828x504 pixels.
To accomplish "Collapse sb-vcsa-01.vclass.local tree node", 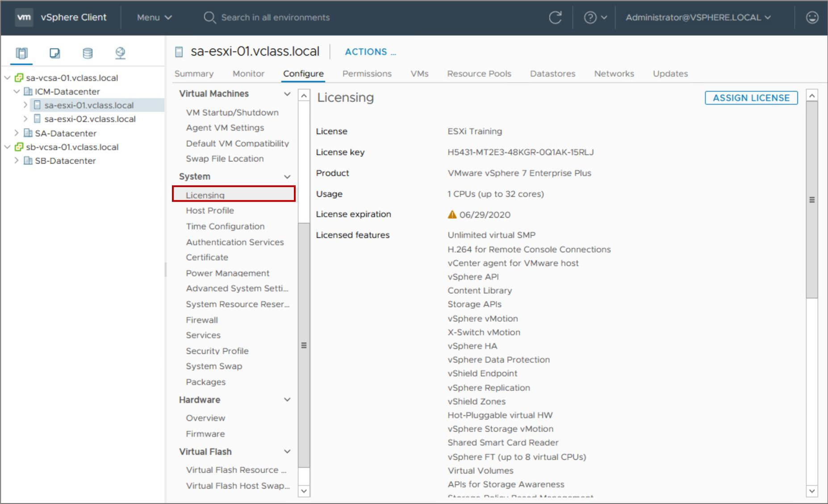I will coord(7,147).
